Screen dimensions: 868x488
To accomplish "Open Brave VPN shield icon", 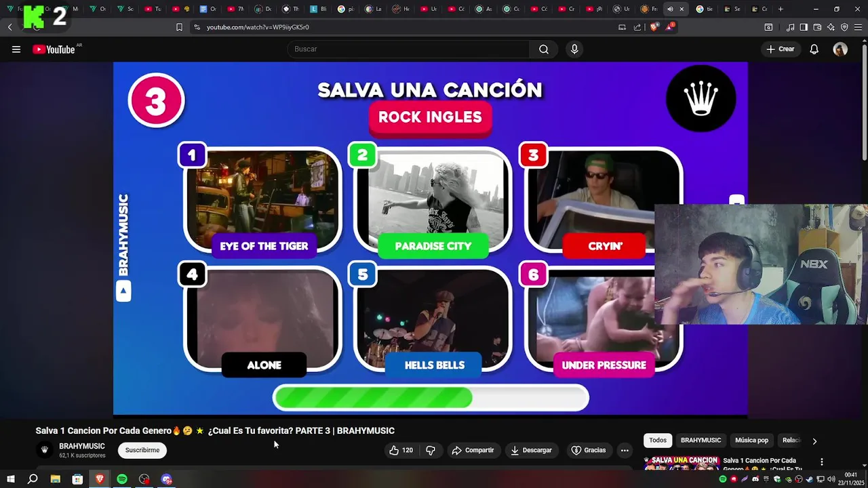I will click(844, 27).
